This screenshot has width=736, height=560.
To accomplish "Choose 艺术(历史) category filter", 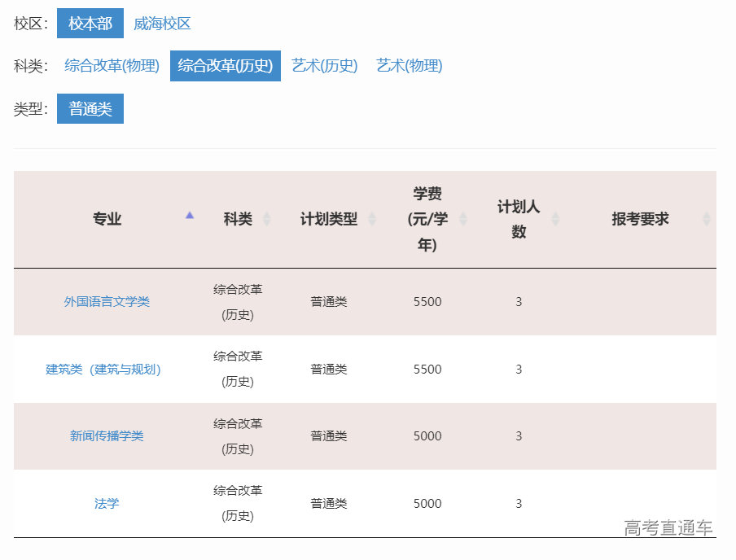I will tap(325, 66).
